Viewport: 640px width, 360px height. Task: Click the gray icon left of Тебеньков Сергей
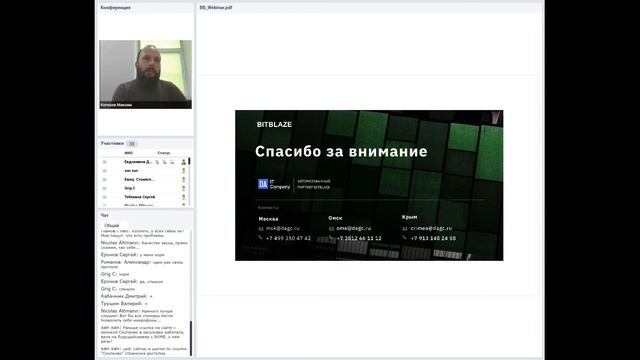tap(104, 197)
